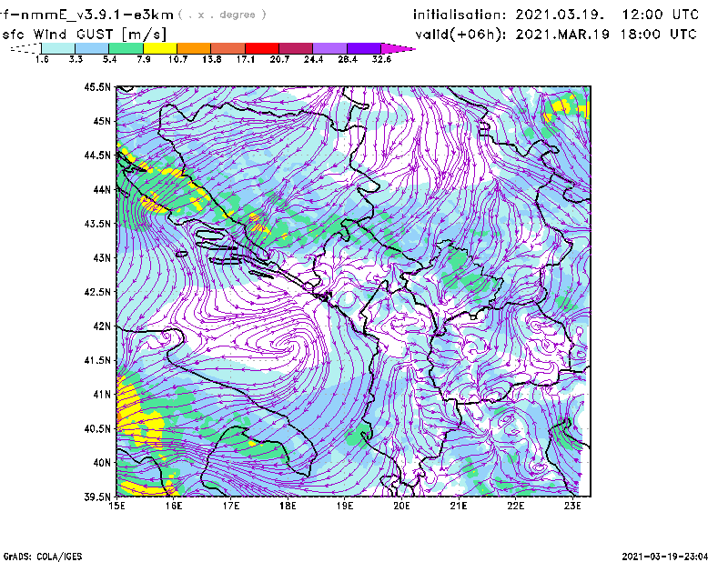This screenshot has height=562, width=728.
Task: Click the 'sfc Wind GUST [m/s]' title
Action: coord(84,35)
